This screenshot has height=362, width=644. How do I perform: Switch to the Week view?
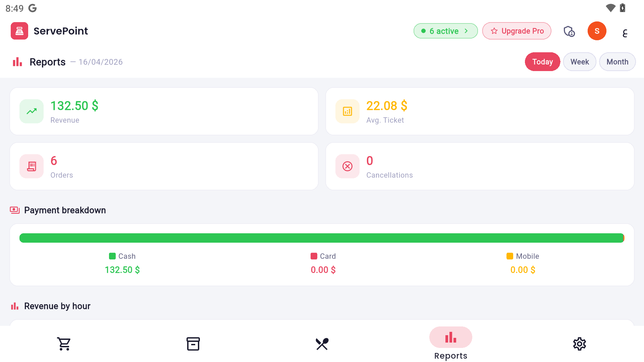(x=580, y=62)
